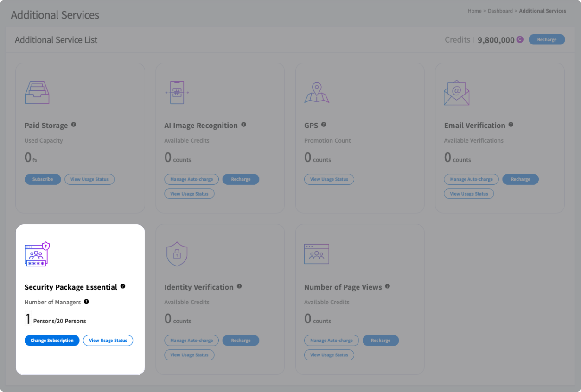Image resolution: width=581 pixels, height=392 pixels.
Task: Open View Usage Status for GPS
Action: coord(329,179)
